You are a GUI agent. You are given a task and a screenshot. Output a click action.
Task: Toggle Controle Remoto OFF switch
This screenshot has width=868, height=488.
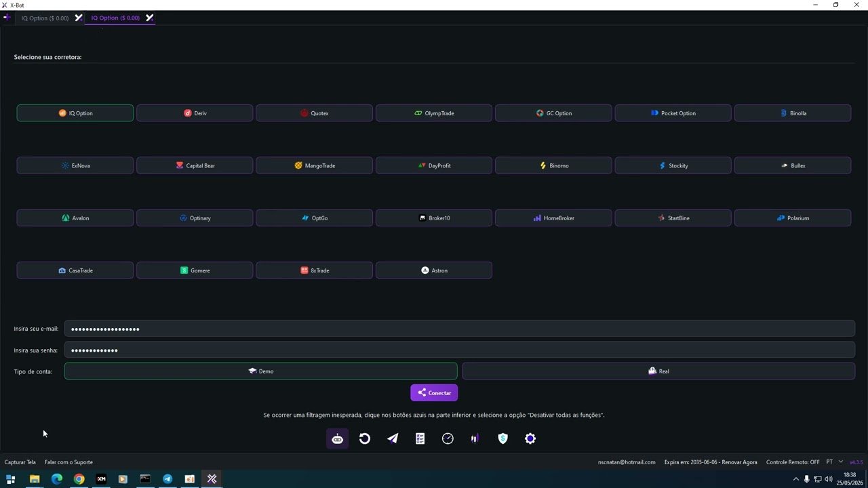793,462
